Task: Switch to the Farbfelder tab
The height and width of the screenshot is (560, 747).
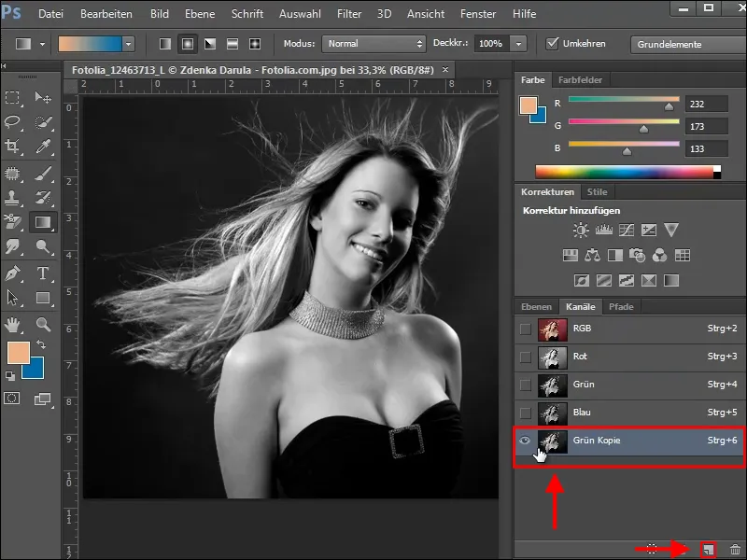Action: (580, 80)
